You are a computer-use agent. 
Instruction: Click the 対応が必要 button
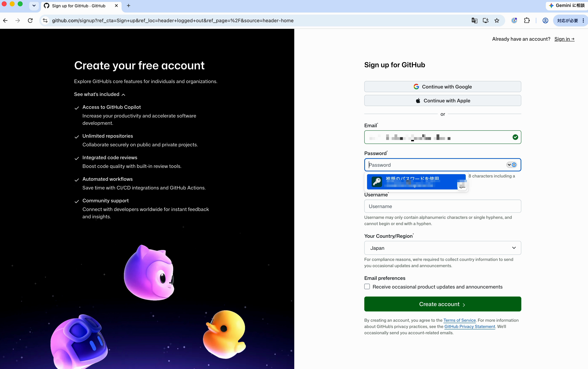[x=570, y=21]
